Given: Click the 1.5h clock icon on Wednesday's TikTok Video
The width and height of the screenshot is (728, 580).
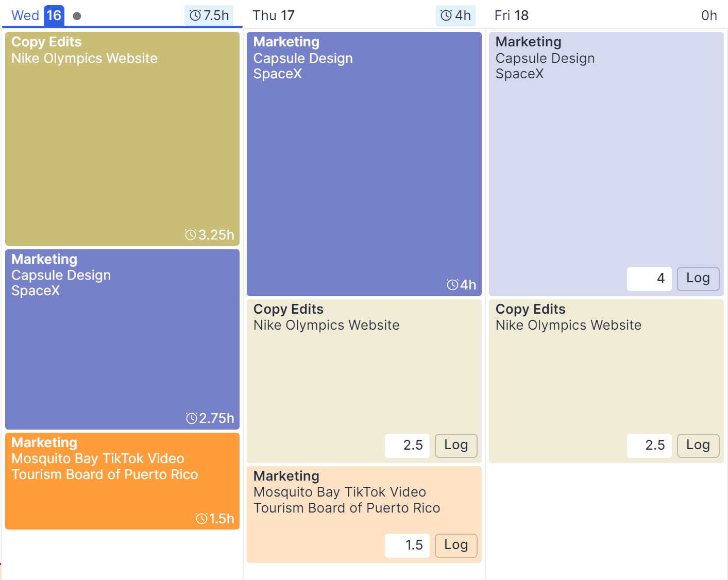Looking at the screenshot, I should pyautogui.click(x=201, y=519).
